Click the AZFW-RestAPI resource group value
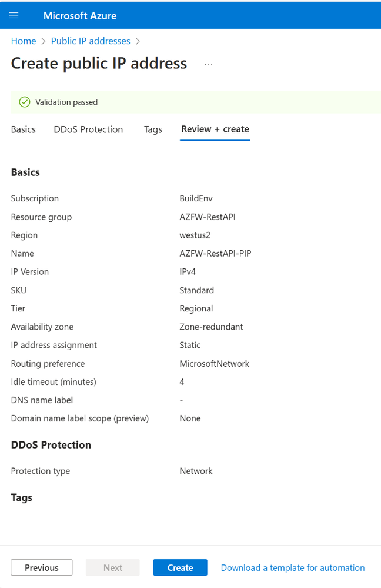Screen dimensions: 381x588 tap(208, 217)
